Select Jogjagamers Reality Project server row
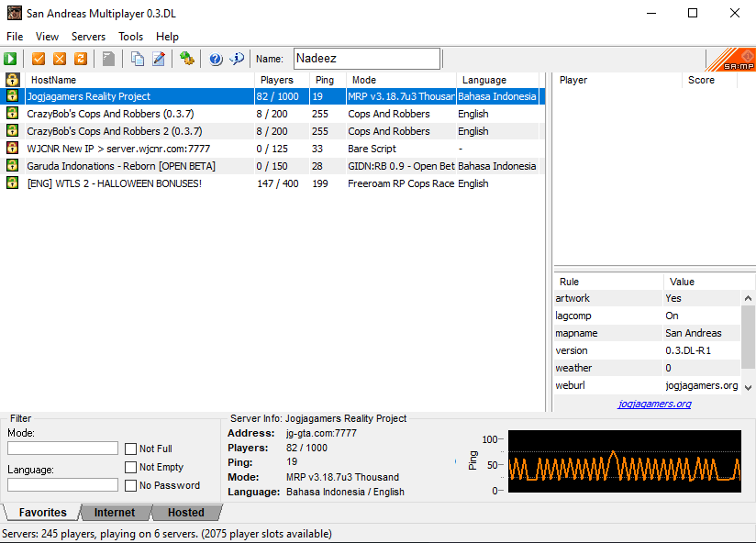756x543 pixels. (x=272, y=96)
